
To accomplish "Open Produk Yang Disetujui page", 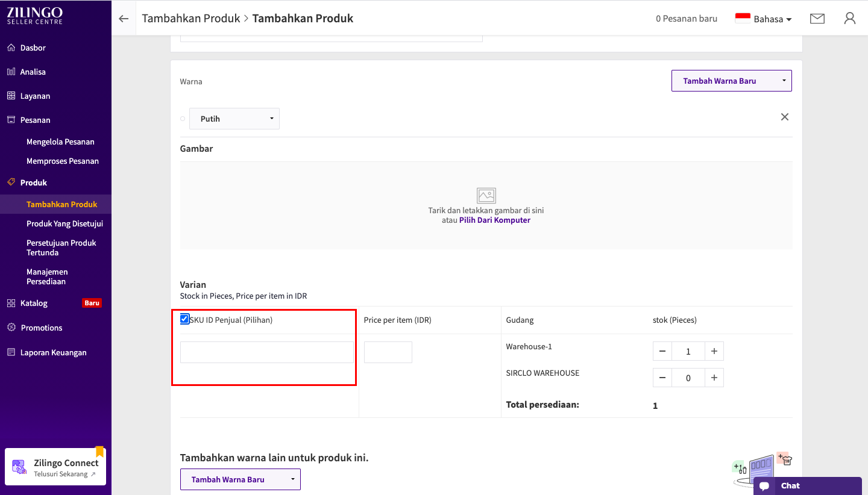I will point(64,223).
